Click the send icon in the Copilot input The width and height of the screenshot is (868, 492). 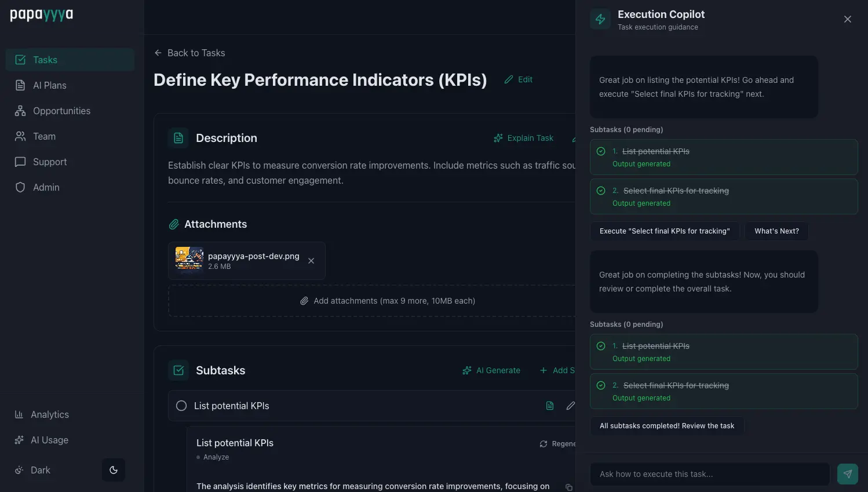click(x=847, y=473)
